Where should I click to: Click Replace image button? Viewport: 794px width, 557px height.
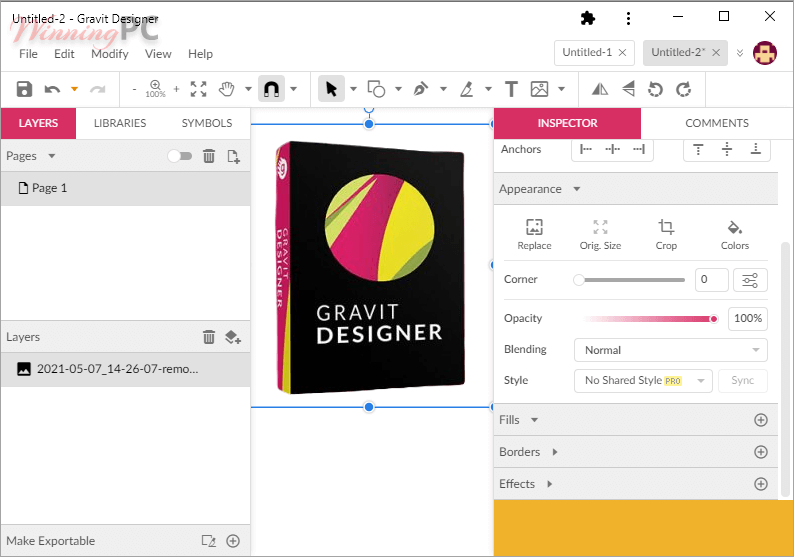click(x=534, y=234)
